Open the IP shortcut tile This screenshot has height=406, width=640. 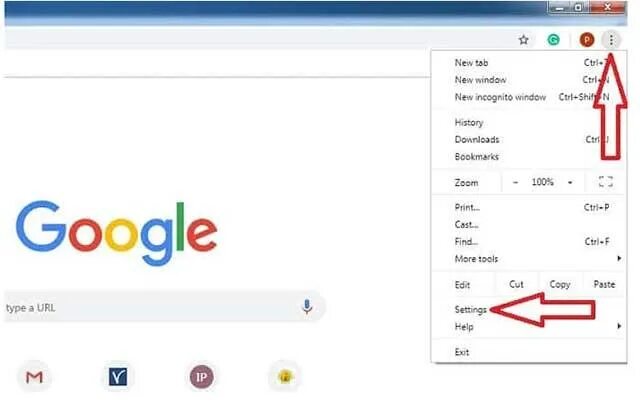[x=202, y=377]
